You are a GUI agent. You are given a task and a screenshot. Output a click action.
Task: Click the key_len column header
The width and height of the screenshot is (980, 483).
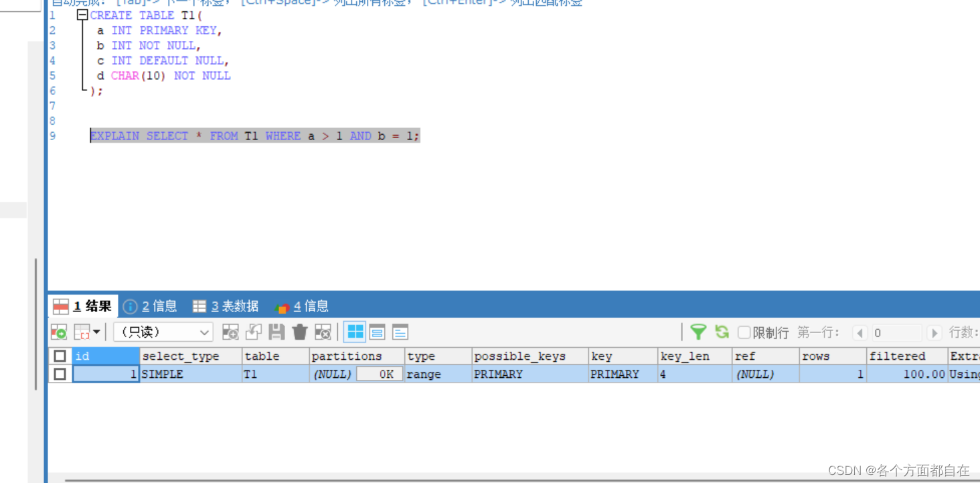(x=695, y=356)
